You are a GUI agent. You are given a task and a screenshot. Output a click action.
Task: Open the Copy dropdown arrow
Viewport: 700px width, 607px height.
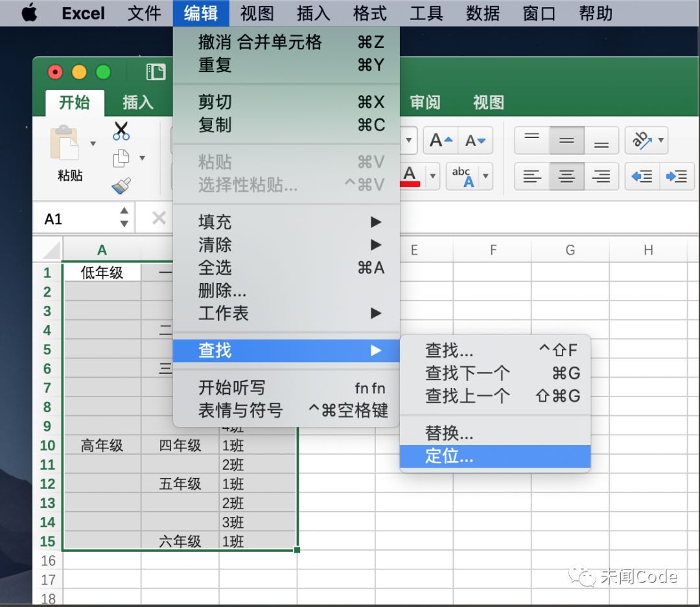pos(143,158)
